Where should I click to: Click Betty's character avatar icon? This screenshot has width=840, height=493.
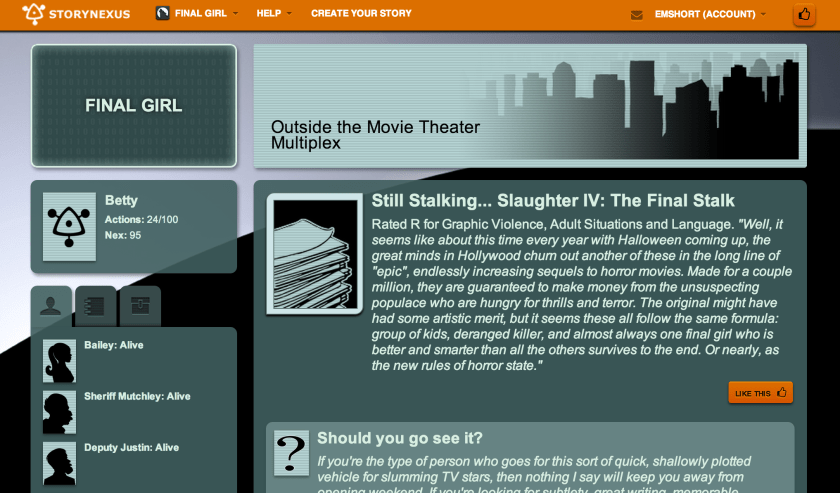(x=69, y=227)
